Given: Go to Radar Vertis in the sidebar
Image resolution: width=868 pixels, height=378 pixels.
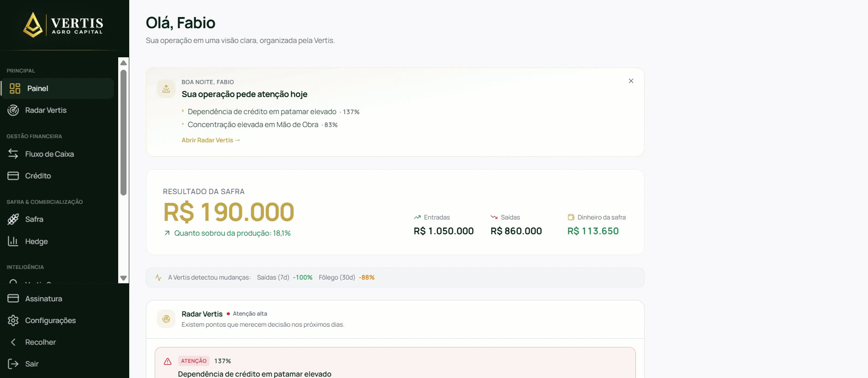Looking at the screenshot, I should [57, 110].
